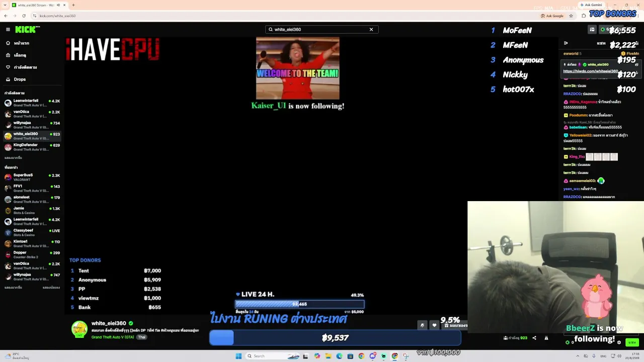Image resolution: width=644 pixels, height=362 pixels.
Task: Open Jamie Slots & Casino channel
Action: [x=32, y=210]
